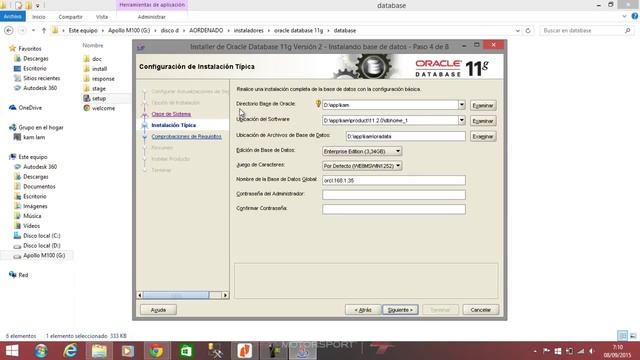Open recent locations dropdown in Explorer
640x360 pixels.
pyautogui.click(x=33, y=31)
